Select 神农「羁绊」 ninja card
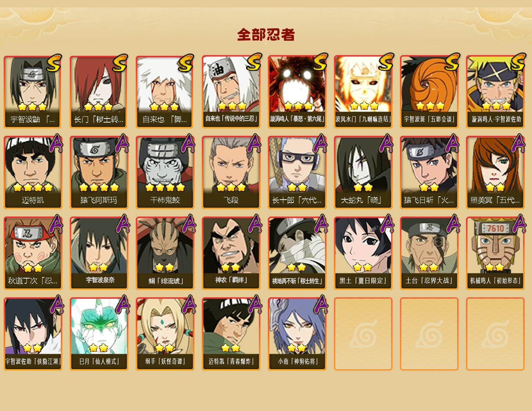Viewport: 532px width, 411px height. (x=231, y=253)
